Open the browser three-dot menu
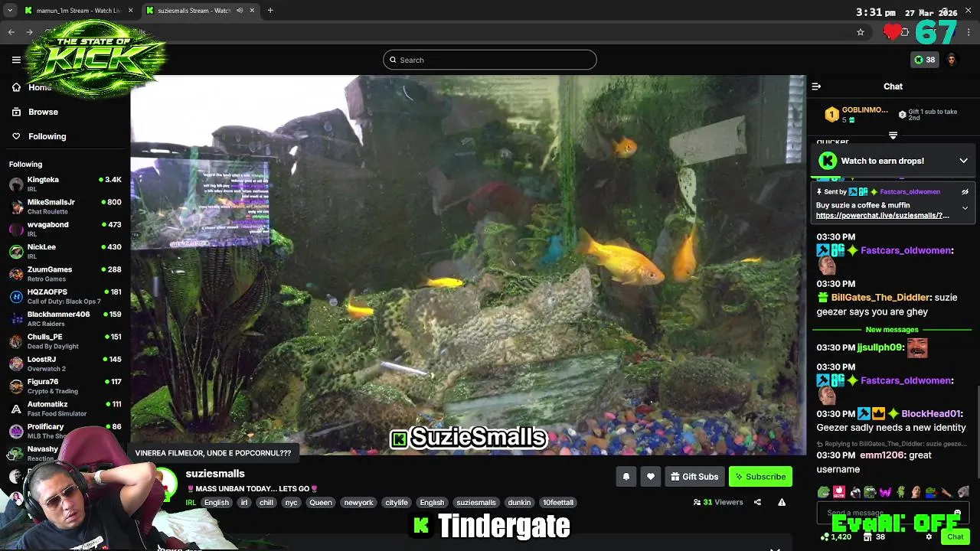This screenshot has width=980, height=551. click(x=969, y=32)
